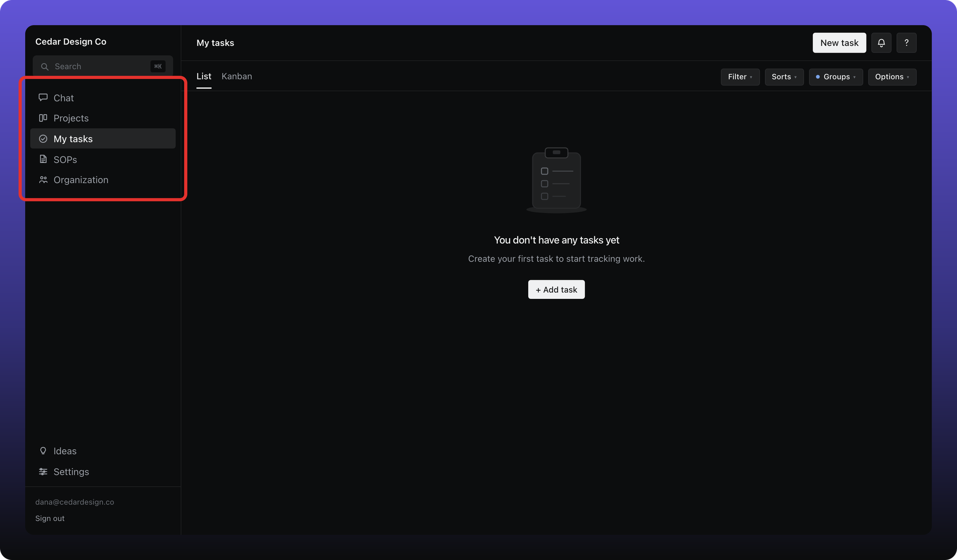Switch to the List tab
Image resolution: width=957 pixels, height=560 pixels.
[x=204, y=76]
